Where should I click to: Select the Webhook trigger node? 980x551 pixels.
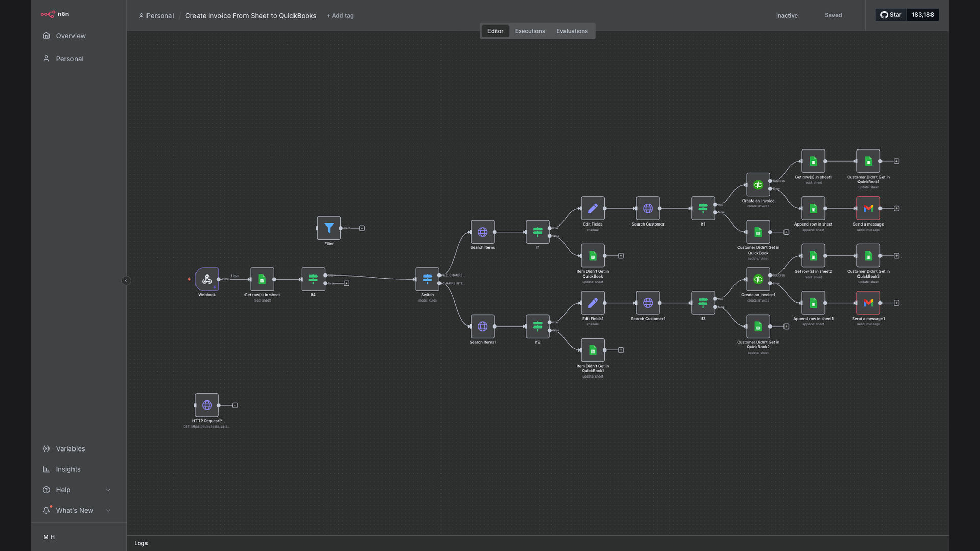pyautogui.click(x=207, y=279)
